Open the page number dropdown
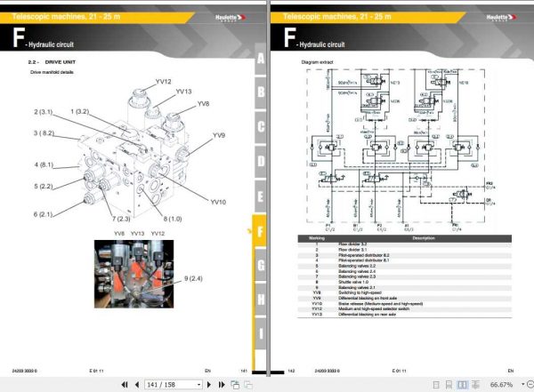Viewport: 534px width, 392px height. [x=198, y=385]
